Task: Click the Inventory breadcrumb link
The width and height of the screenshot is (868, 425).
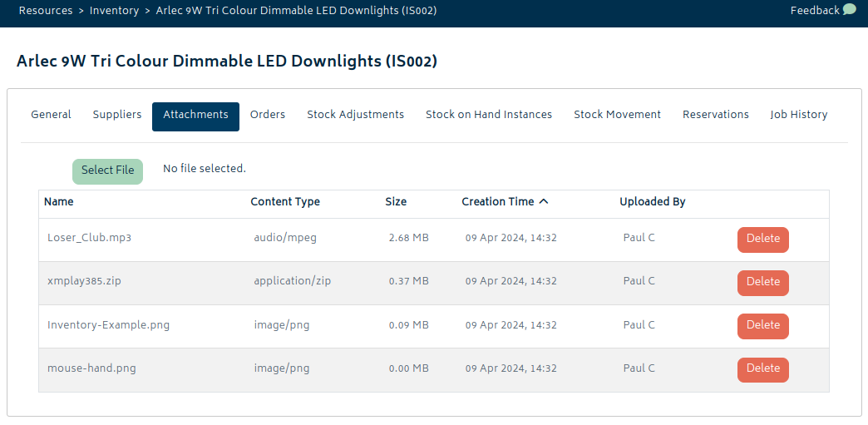Action: (114, 11)
